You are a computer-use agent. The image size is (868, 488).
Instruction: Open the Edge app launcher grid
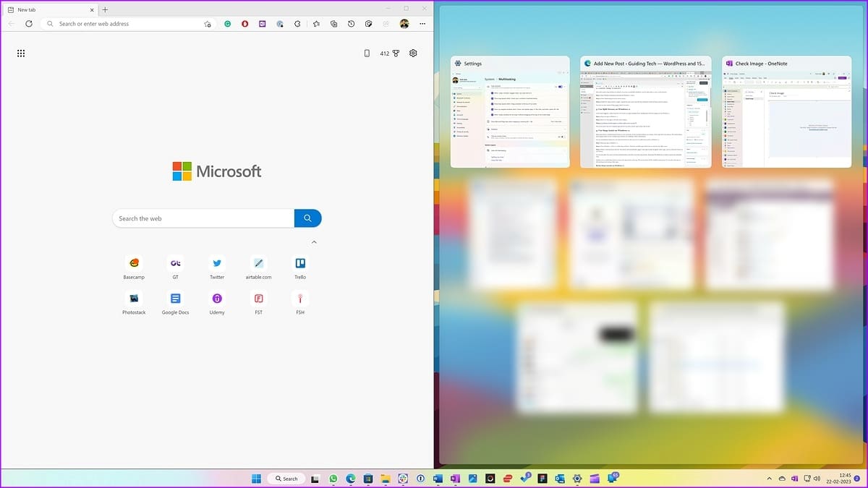tap(21, 53)
